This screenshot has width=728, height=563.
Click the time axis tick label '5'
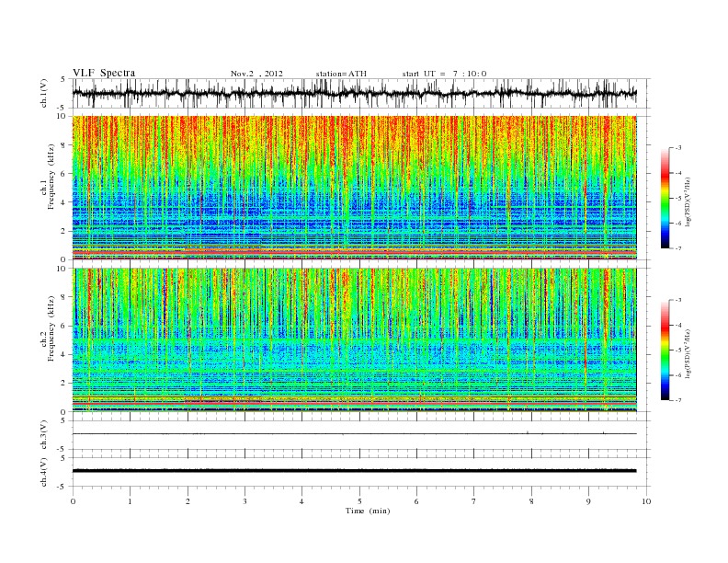pos(359,501)
